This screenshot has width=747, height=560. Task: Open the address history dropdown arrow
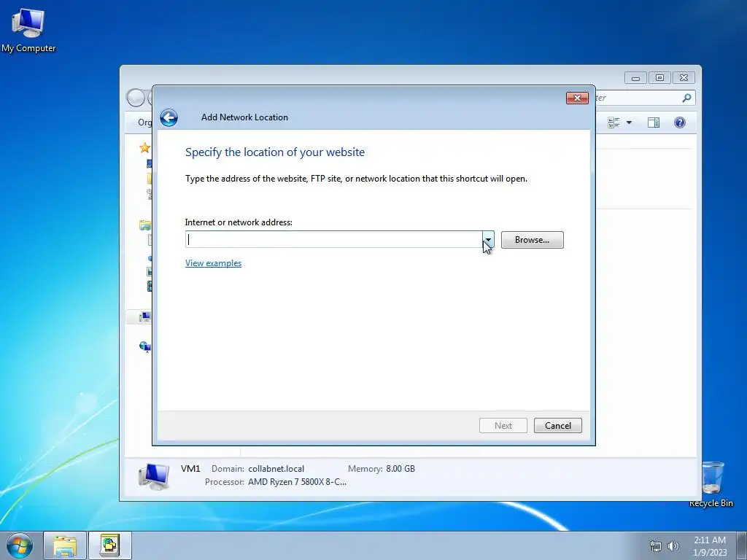(x=488, y=239)
